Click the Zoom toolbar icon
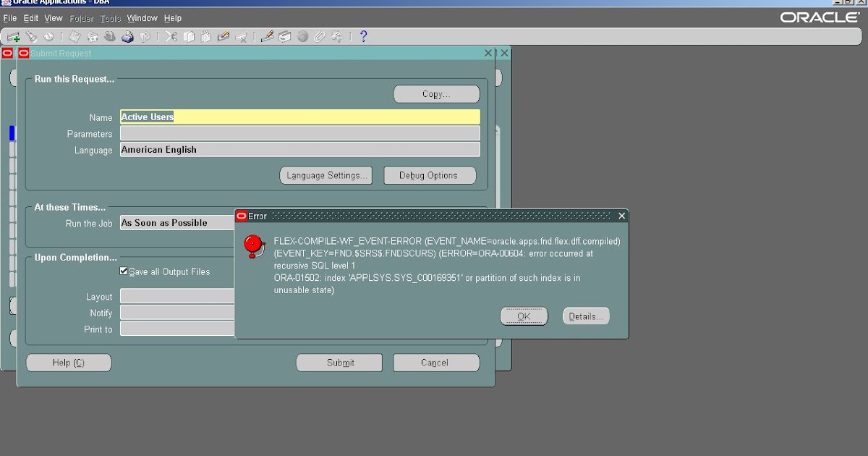Image resolution: width=868 pixels, height=456 pixels. click(x=285, y=37)
